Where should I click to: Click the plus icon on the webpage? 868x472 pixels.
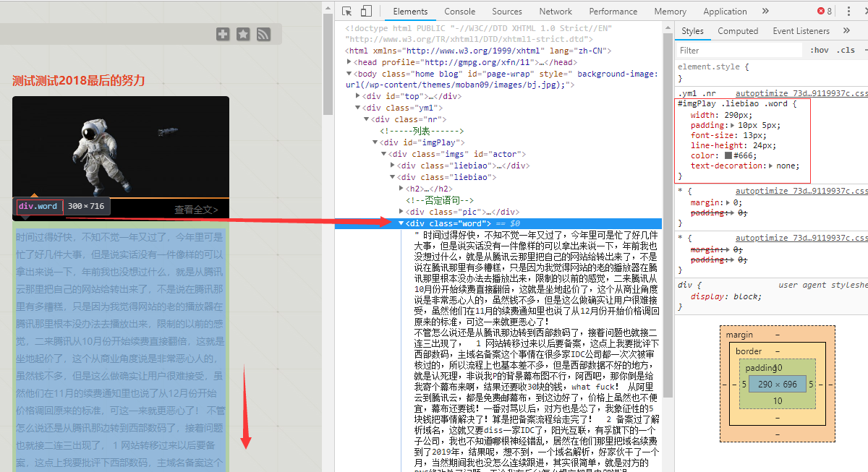pyautogui.click(x=223, y=34)
